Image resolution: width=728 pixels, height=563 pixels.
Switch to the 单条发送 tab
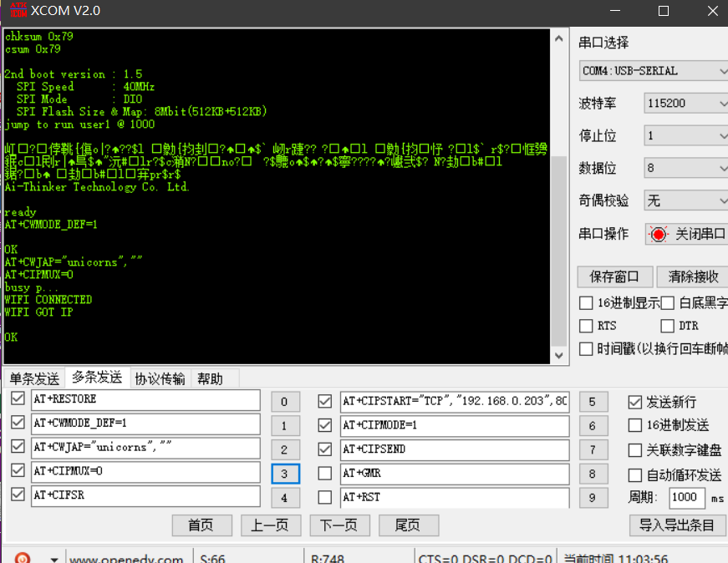pyautogui.click(x=34, y=378)
